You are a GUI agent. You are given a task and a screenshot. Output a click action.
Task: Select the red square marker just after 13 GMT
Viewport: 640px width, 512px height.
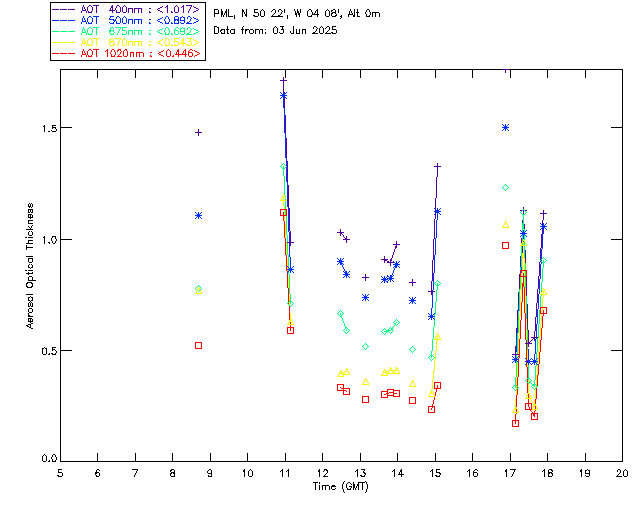(x=365, y=400)
